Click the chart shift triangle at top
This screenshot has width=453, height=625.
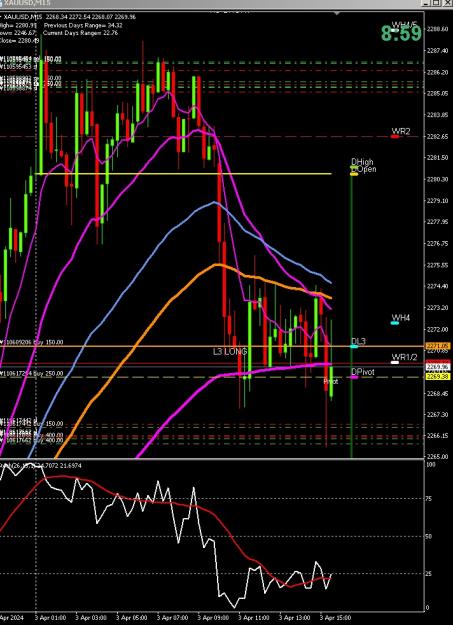click(x=337, y=14)
